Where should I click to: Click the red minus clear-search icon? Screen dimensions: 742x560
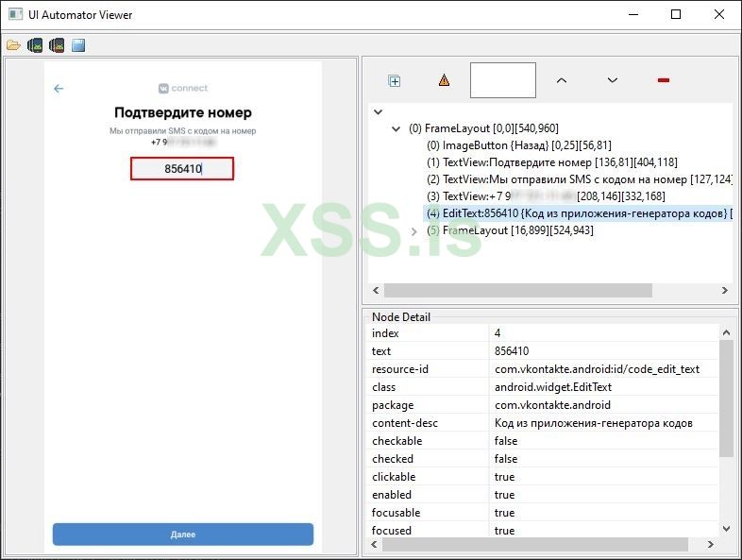pos(664,80)
